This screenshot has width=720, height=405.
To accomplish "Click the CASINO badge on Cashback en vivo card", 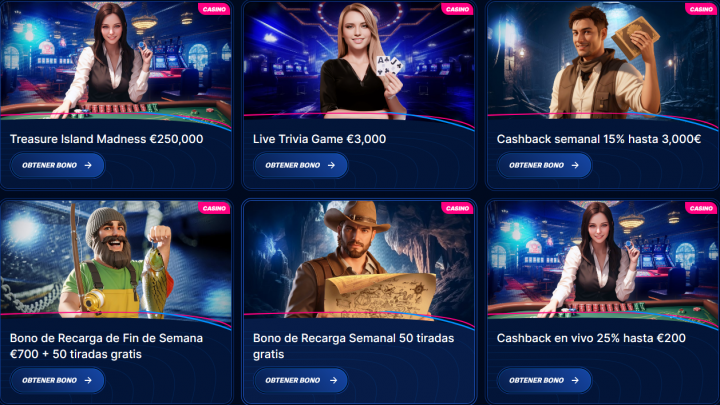I will click(701, 208).
